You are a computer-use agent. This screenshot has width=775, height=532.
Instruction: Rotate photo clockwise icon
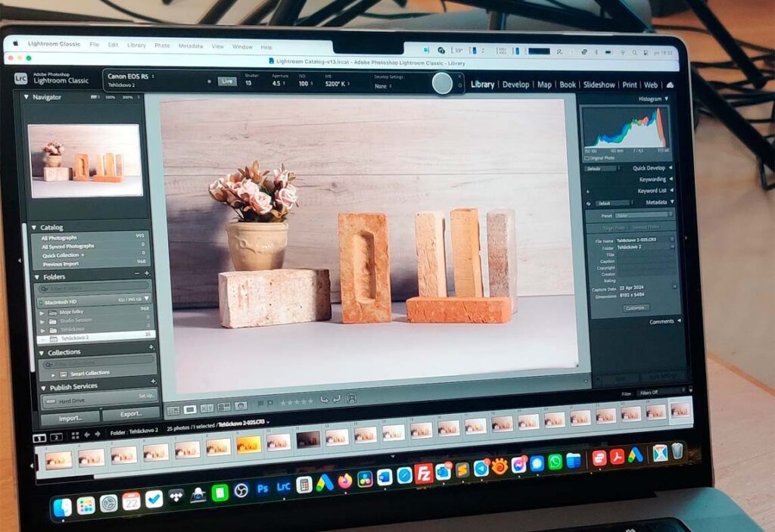[x=337, y=399]
